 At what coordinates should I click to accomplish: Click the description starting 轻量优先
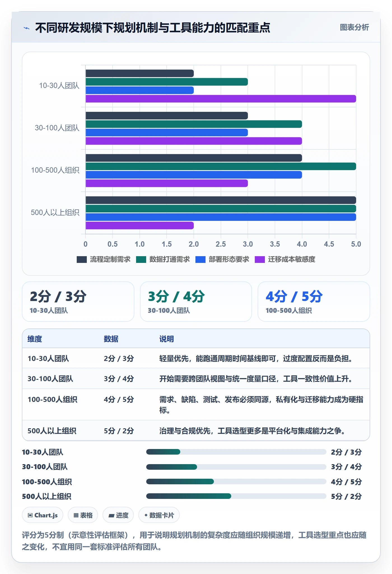[x=256, y=358]
